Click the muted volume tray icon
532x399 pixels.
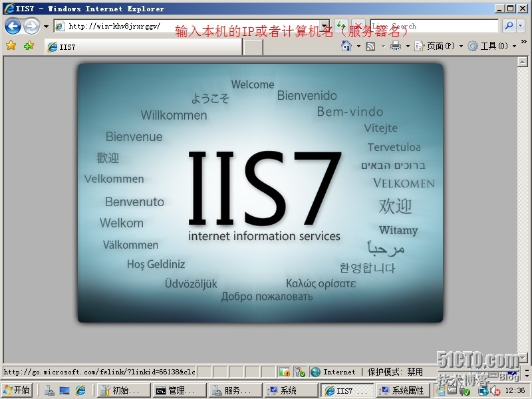(495, 391)
